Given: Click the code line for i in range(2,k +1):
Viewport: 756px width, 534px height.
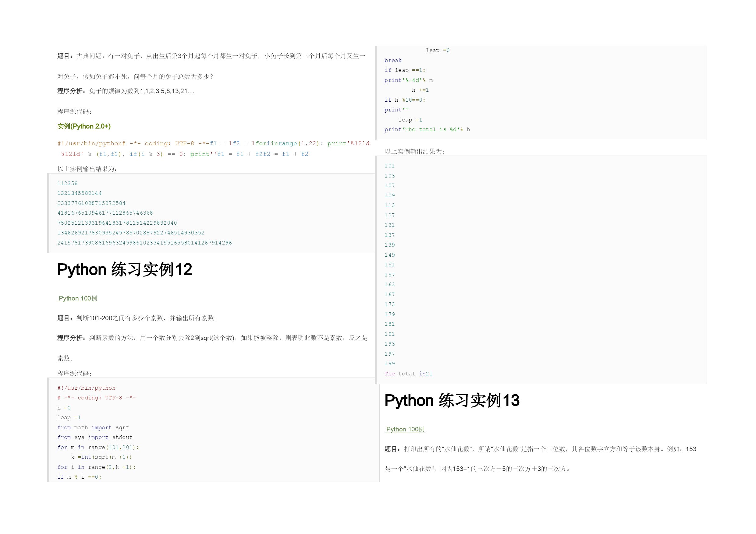Looking at the screenshot, I should 97,467.
